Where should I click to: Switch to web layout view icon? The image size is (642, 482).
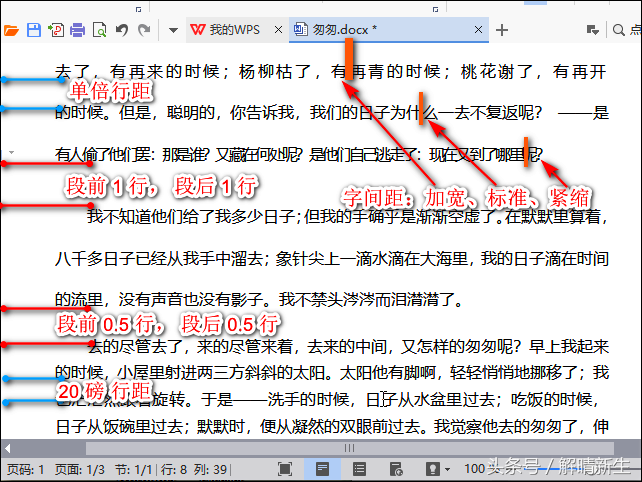tap(396, 469)
